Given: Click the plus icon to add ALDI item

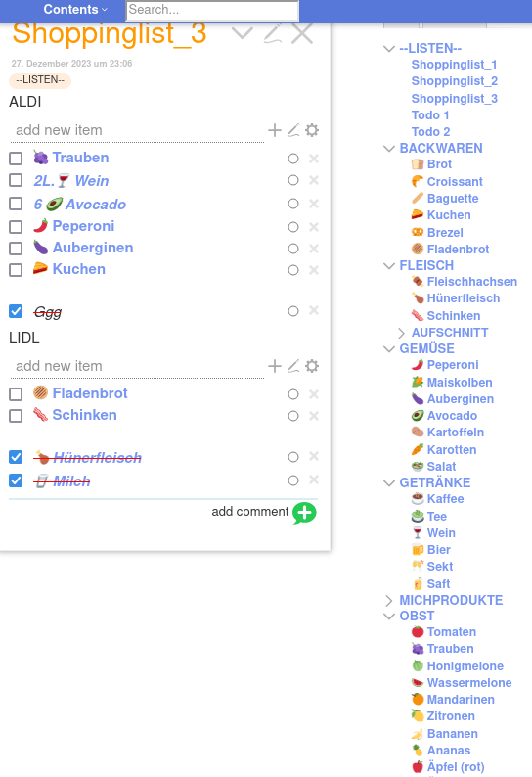Looking at the screenshot, I should tap(275, 130).
